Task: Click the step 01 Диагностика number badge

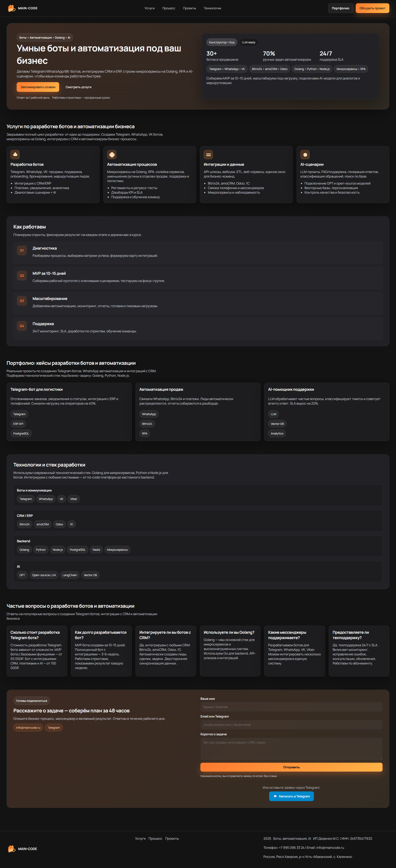Action: [x=21, y=251]
